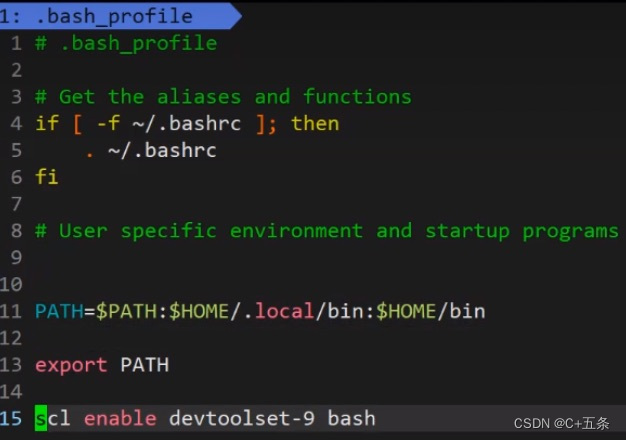
Task: Click the green cursor block on 'scl'
Action: [x=41, y=418]
